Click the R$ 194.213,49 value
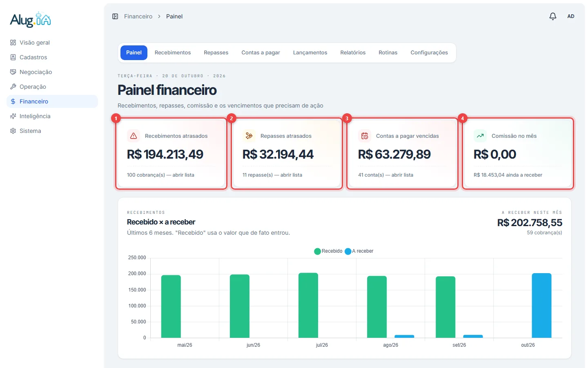Image resolution: width=588 pixels, height=368 pixels. pyautogui.click(x=165, y=154)
